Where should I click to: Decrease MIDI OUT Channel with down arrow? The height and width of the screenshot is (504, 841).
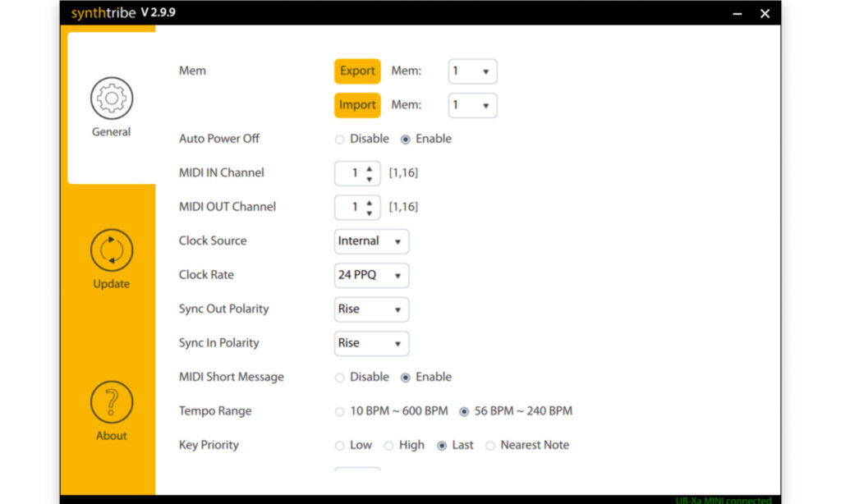tap(370, 213)
